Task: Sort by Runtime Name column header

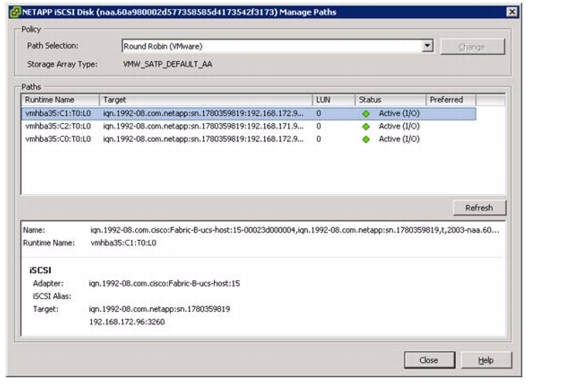Action: [x=60, y=100]
